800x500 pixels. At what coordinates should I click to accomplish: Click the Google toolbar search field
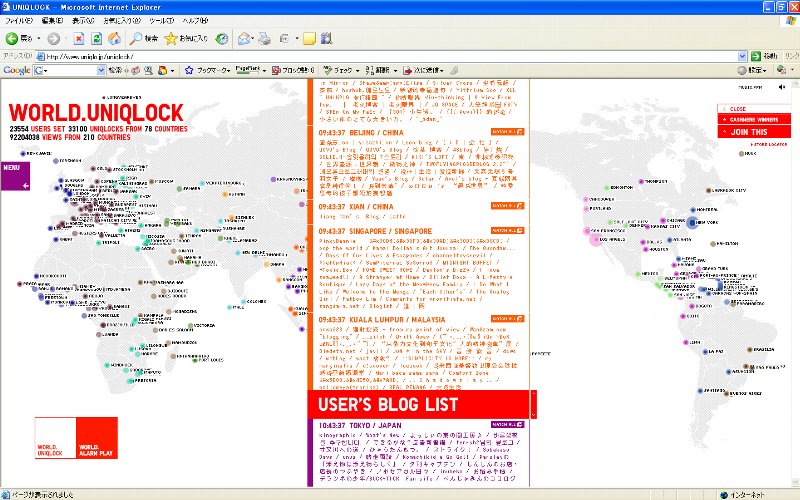click(x=69, y=70)
